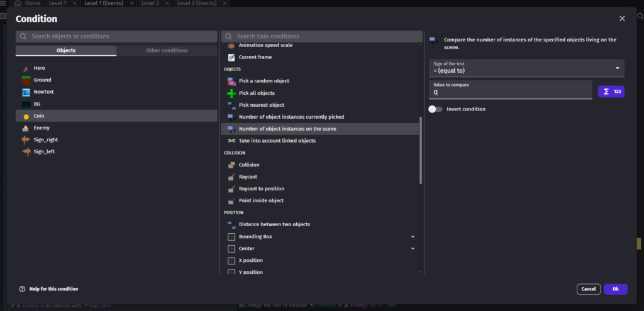This screenshot has width=644, height=311.
Task: Open the expression editor sigma 123 button
Action: pyautogui.click(x=611, y=92)
